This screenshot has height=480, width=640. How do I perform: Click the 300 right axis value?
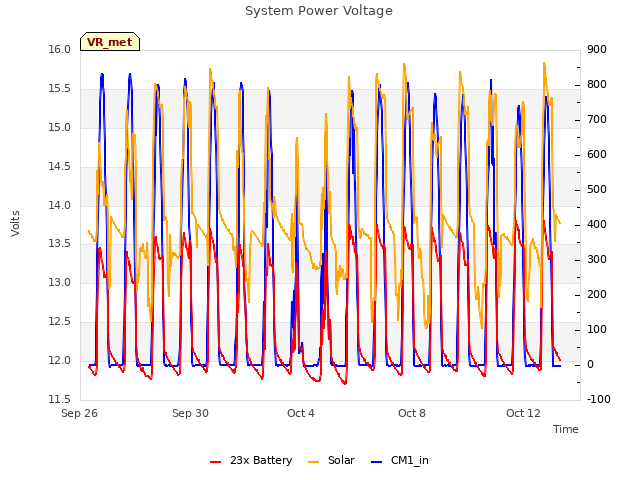click(597, 260)
